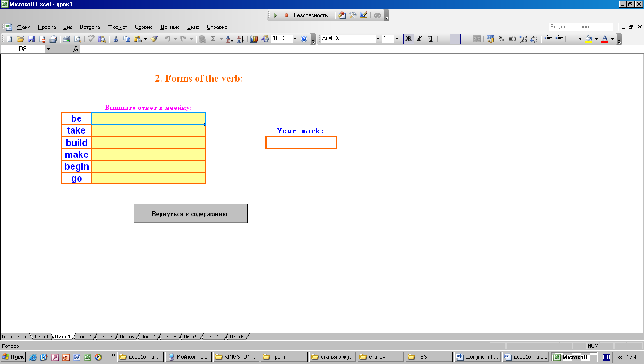The width and height of the screenshot is (644, 364).
Task: Paste with the clipboard icon
Action: coord(137,39)
